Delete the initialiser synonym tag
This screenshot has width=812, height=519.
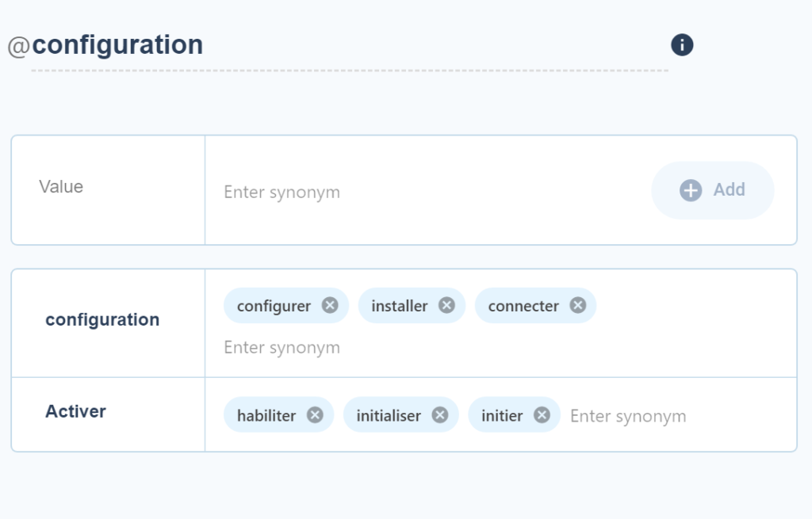point(440,415)
